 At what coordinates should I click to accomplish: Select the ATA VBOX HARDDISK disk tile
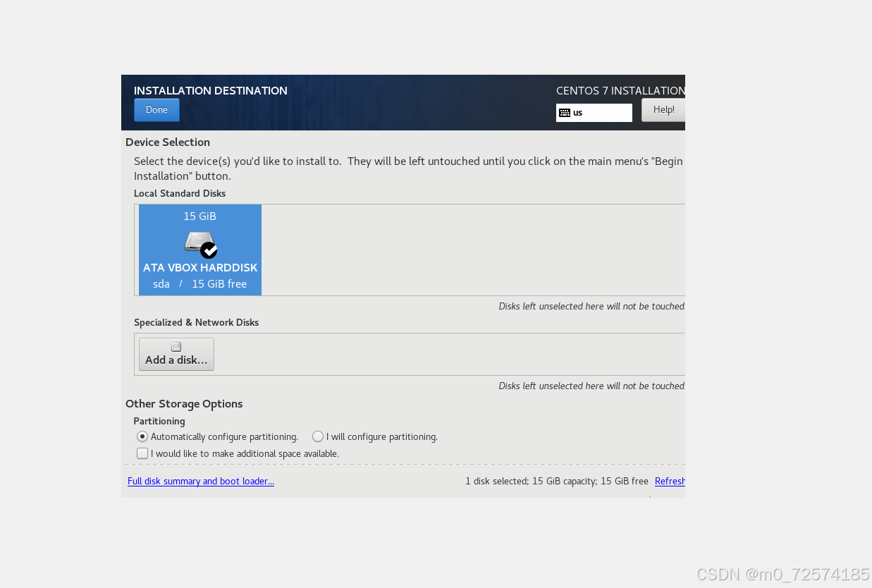[200, 250]
